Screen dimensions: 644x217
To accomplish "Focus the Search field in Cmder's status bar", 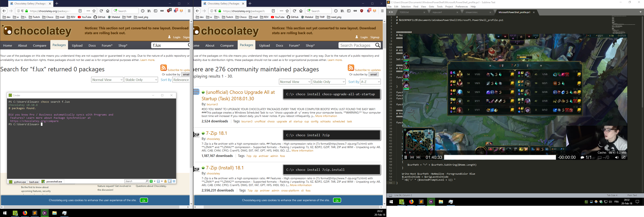I will [x=136, y=181].
